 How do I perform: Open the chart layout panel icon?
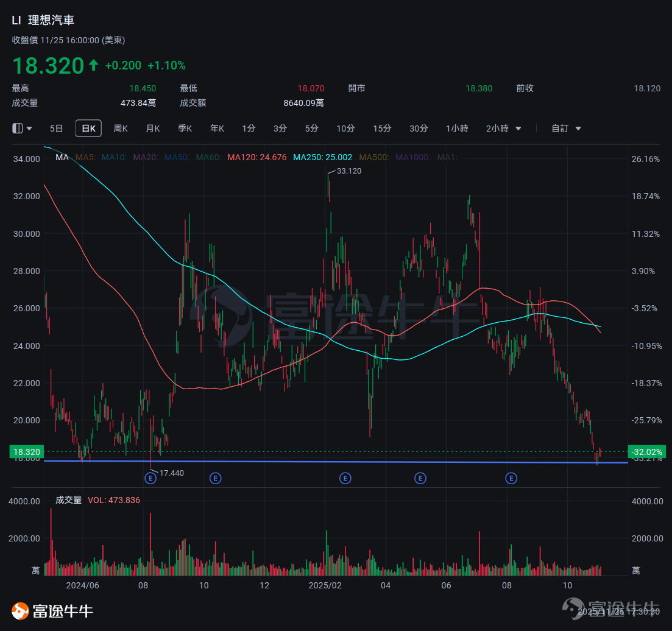17,128
